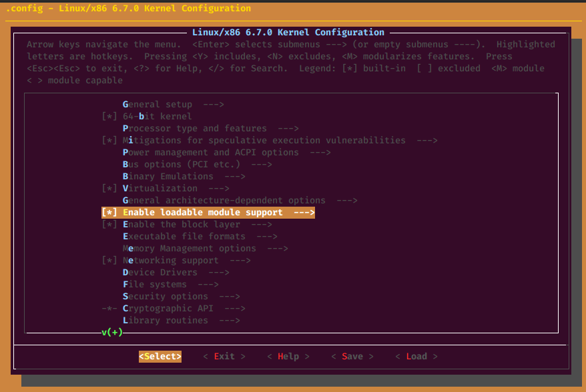
Task: Expand the Bus options (PCI etc.) arrow
Action: tap(262, 165)
